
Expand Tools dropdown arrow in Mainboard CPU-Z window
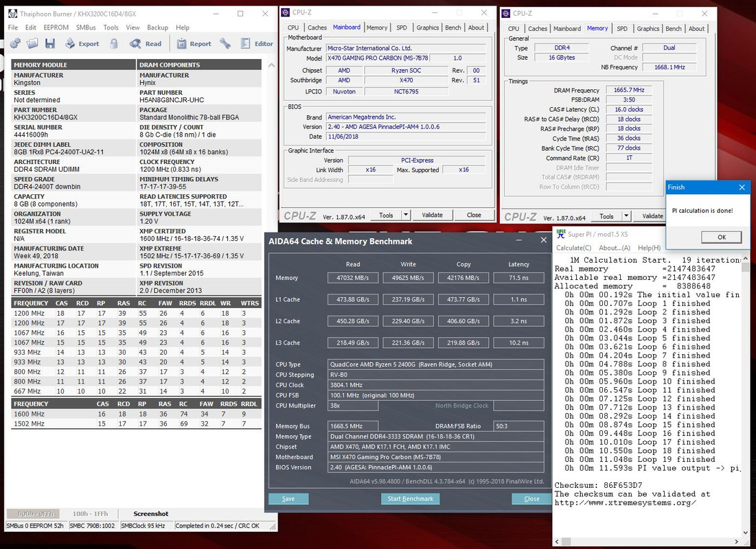pyautogui.click(x=406, y=215)
